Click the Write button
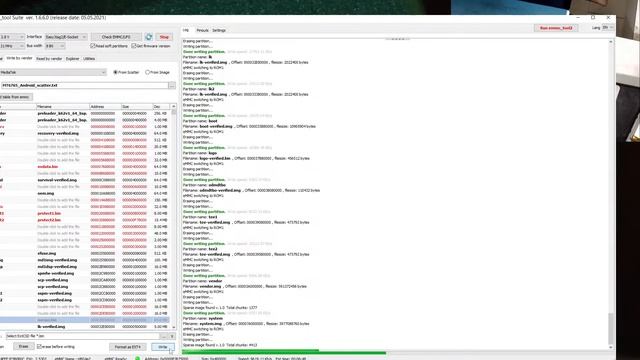 tap(162, 347)
